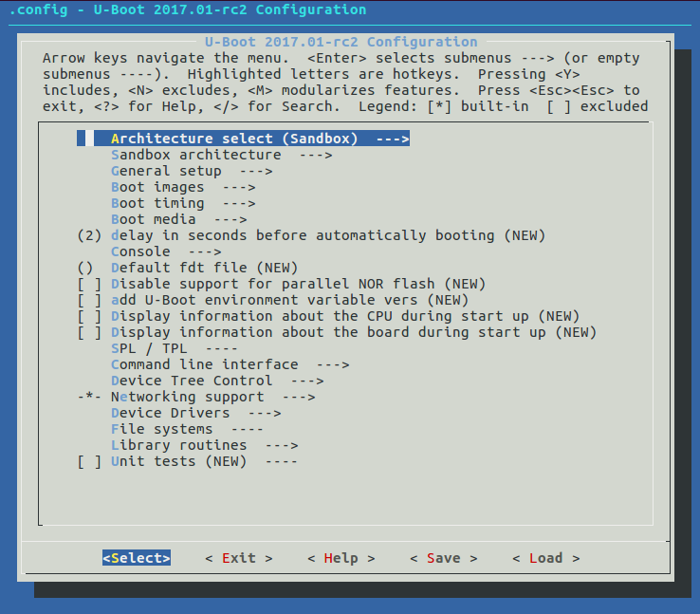
Task: Enable Display information about the CPU
Action: click(328, 316)
